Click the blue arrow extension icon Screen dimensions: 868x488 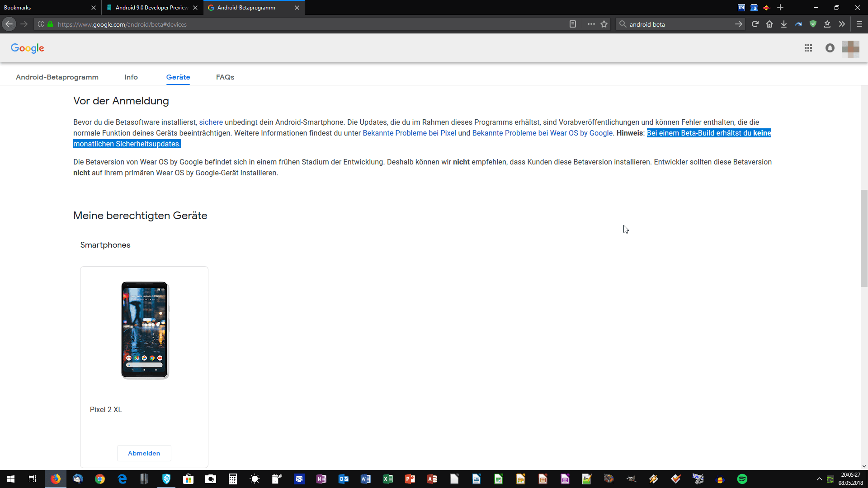click(798, 24)
